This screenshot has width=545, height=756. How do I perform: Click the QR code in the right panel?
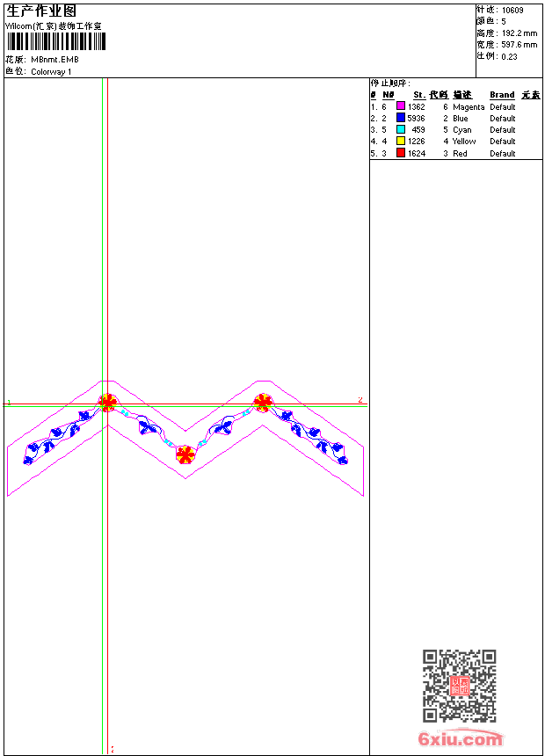[459, 686]
